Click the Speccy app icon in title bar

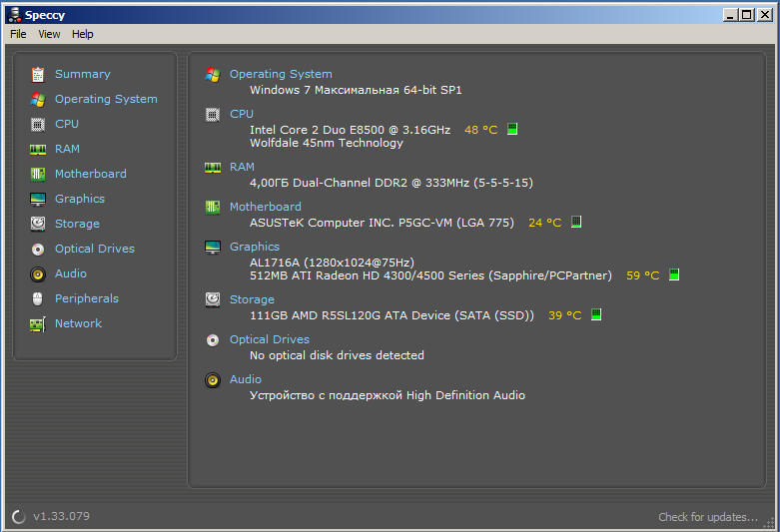point(15,15)
